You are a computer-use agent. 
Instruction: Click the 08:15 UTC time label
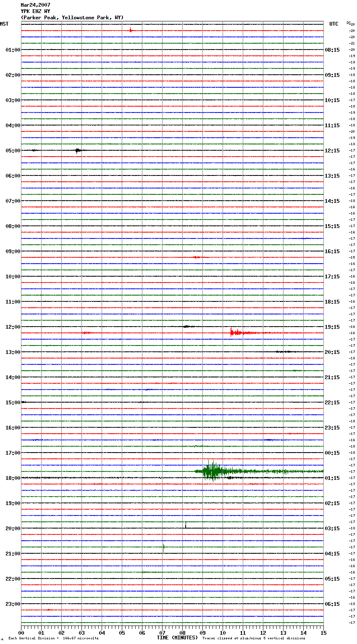click(x=332, y=50)
